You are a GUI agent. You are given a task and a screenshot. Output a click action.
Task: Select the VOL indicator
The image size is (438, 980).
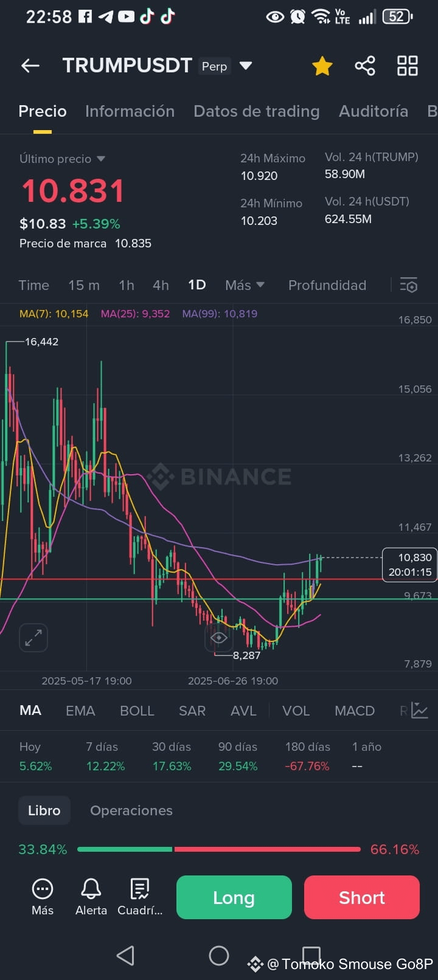(296, 711)
